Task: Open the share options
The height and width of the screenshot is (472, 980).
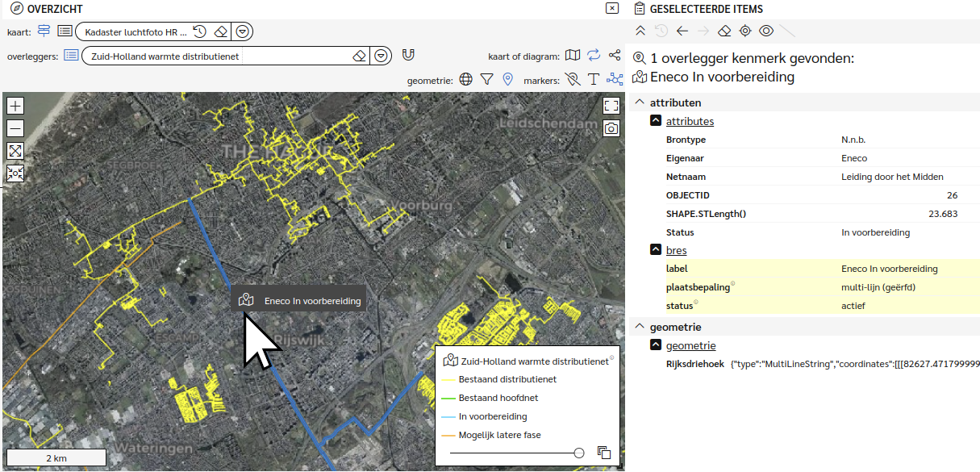Action: (615, 56)
